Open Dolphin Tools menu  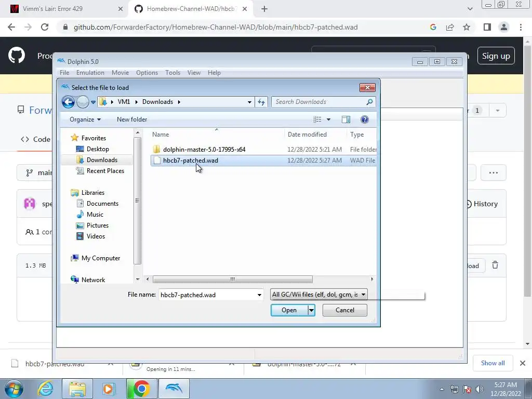[x=172, y=73]
